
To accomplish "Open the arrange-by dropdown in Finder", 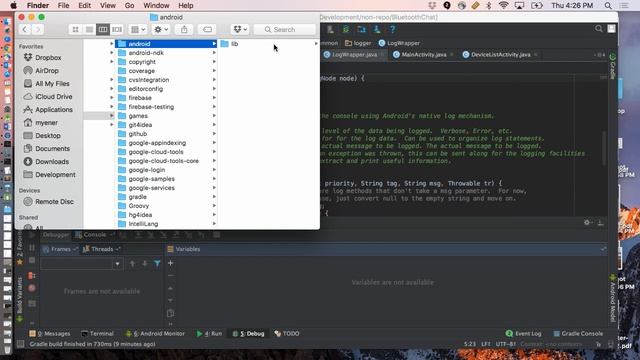I will coord(138,29).
